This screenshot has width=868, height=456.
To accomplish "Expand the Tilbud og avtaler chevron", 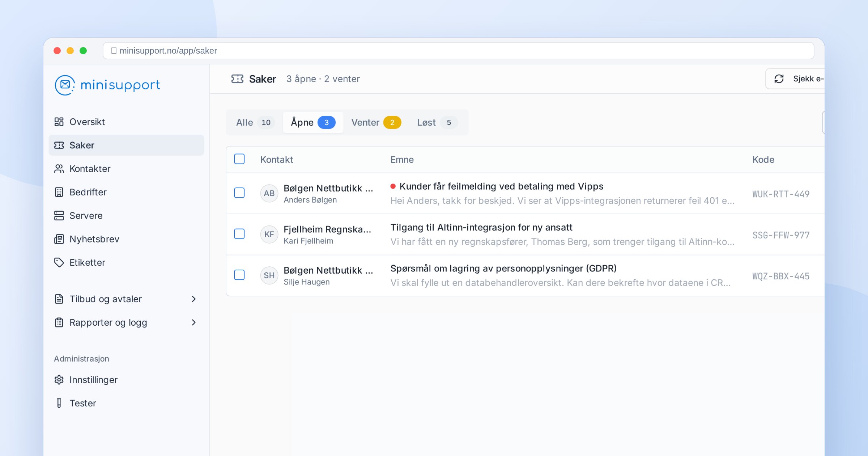I will coord(194,299).
